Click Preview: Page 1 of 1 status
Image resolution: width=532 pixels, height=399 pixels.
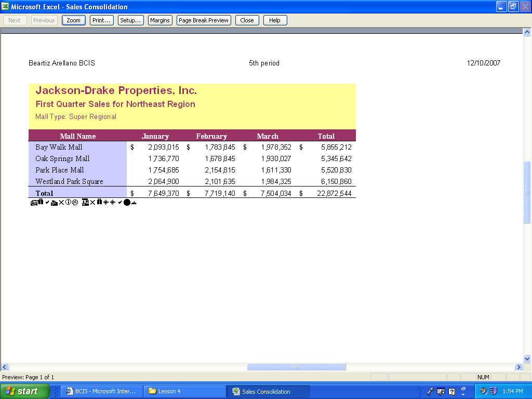(28, 377)
